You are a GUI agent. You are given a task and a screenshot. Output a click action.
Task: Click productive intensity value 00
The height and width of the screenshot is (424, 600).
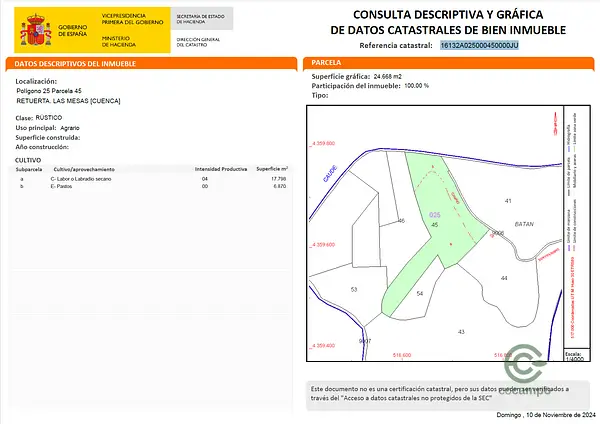point(205,186)
